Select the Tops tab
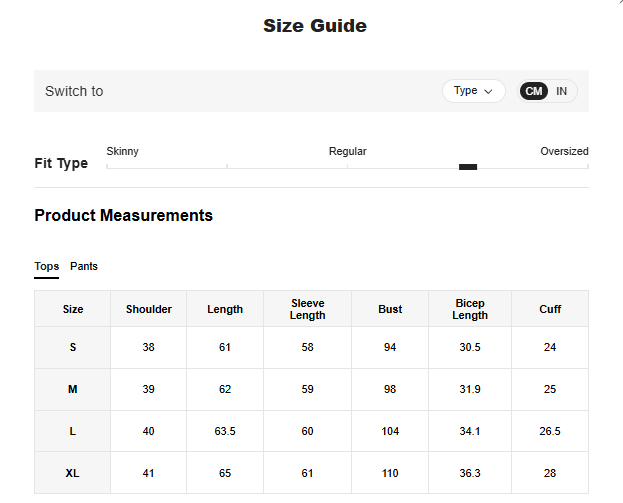Screen dimensions: 623x503 tap(47, 266)
